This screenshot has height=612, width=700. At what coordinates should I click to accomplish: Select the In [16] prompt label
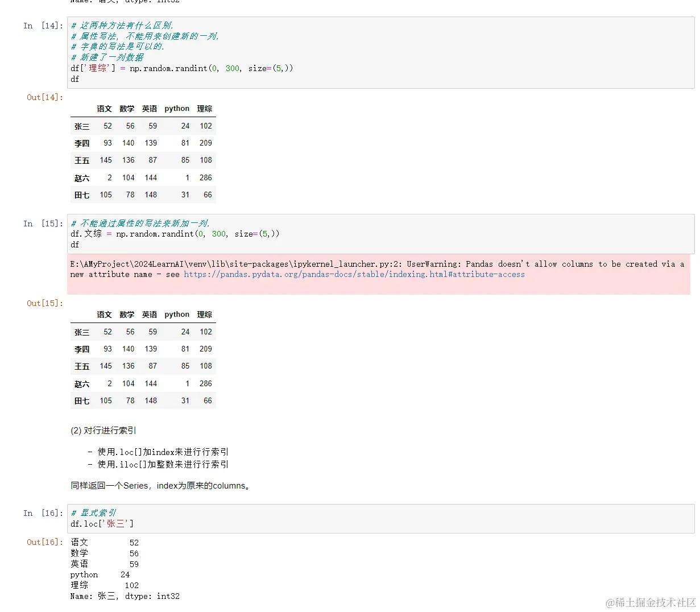coord(43,513)
